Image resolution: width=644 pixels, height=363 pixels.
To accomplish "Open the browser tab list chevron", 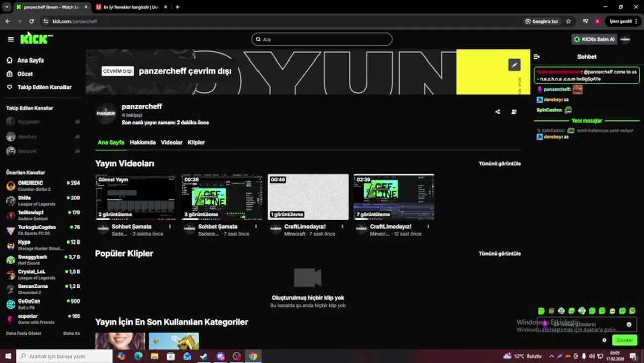I will pos(6,7).
